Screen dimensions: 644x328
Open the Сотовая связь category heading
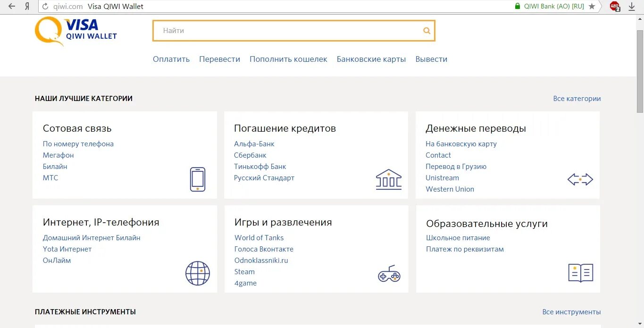tap(77, 128)
